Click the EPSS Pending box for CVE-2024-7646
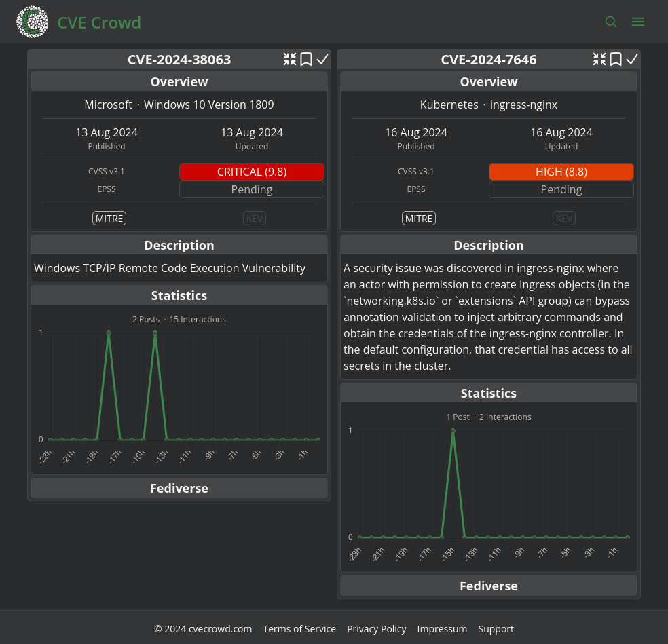Screen dimensions: 668x644 click(x=561, y=189)
